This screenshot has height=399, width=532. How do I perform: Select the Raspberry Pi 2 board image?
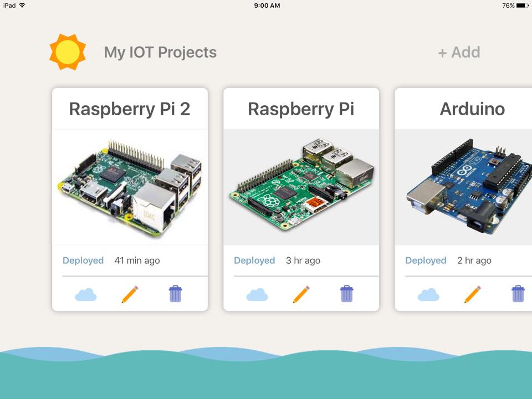(130, 187)
